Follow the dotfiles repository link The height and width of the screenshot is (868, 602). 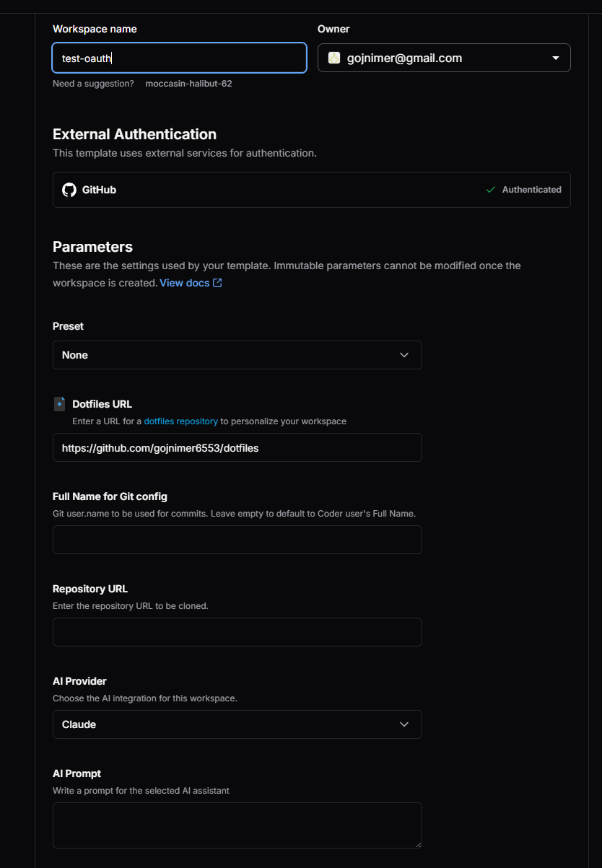180,421
